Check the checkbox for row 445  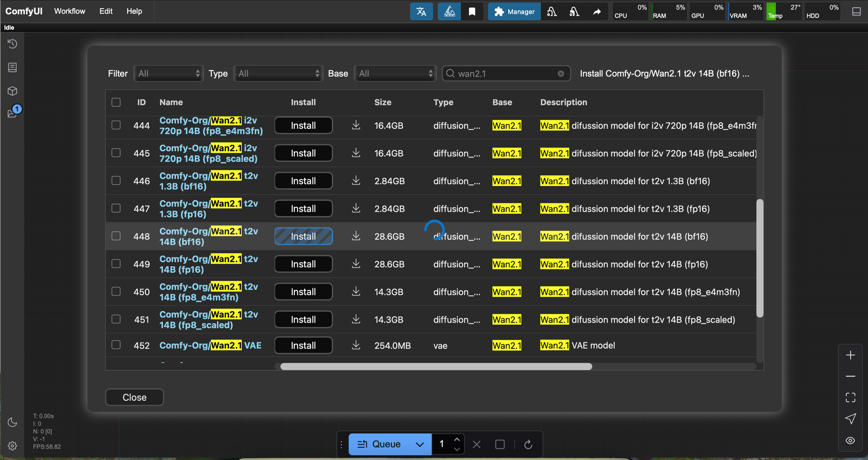pyautogui.click(x=116, y=153)
